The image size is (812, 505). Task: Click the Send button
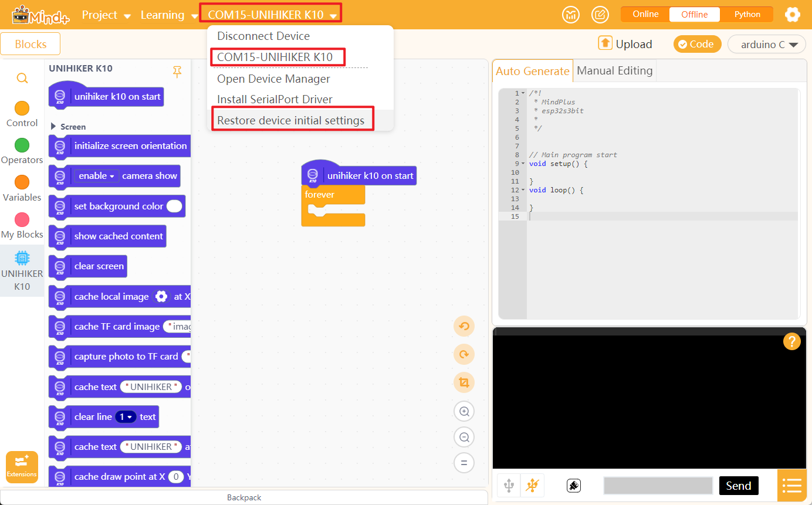(738, 486)
